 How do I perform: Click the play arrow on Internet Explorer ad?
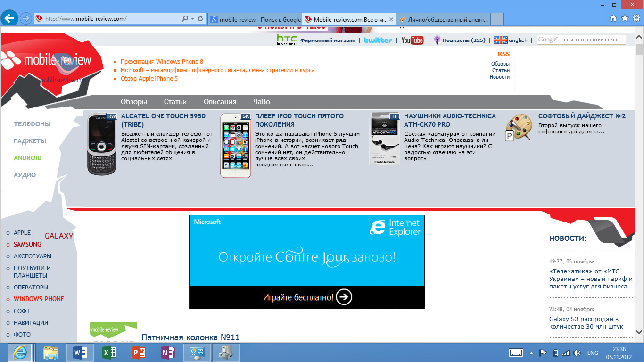click(x=344, y=297)
